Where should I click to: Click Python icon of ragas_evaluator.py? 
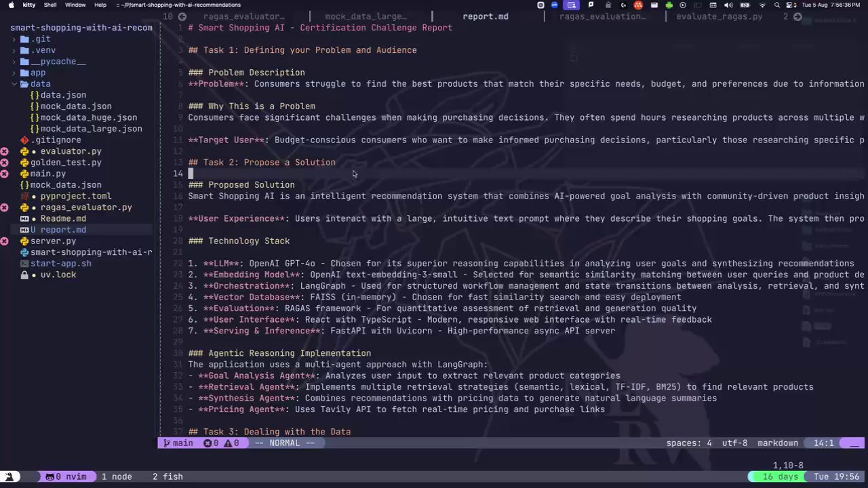[x=24, y=207]
